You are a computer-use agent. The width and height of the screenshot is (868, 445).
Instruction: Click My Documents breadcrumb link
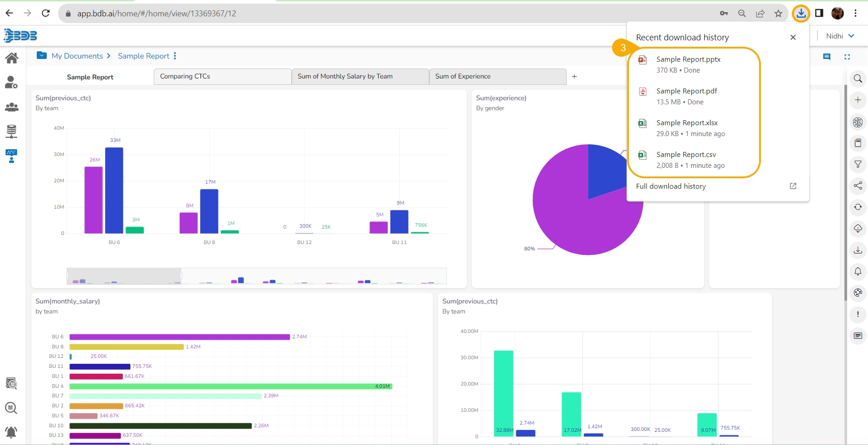point(77,56)
